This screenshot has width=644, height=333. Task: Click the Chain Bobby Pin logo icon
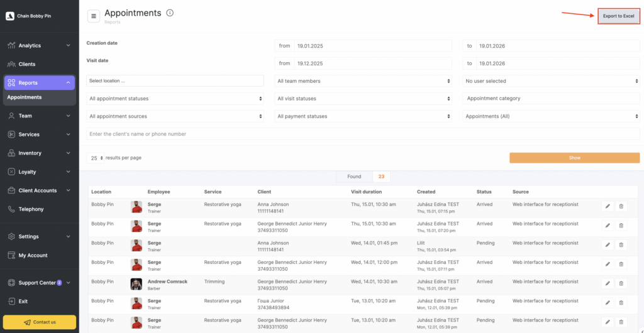[x=10, y=16]
